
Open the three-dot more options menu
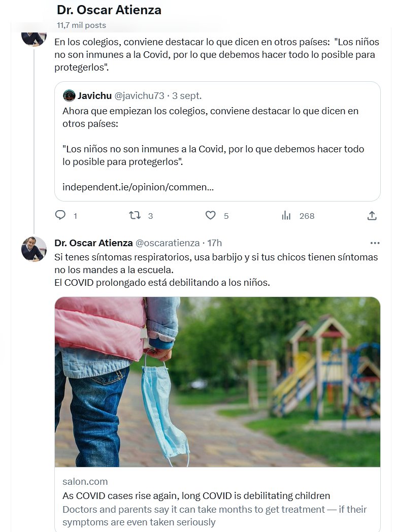375,243
